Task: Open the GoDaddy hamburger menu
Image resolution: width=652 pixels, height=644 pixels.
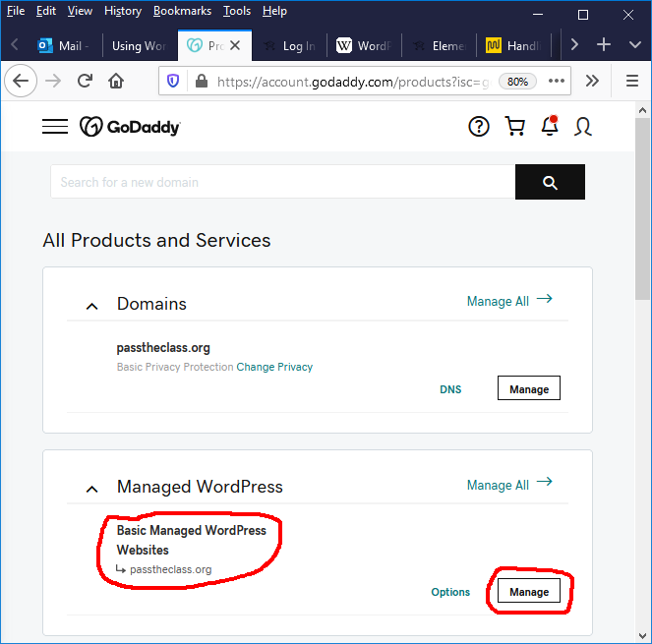Action: pos(55,127)
